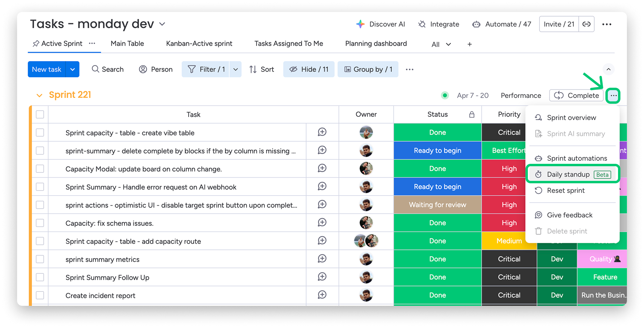Open the Sprint 221 three-dot options menu
The height and width of the screenshot is (328, 644).
click(x=613, y=96)
